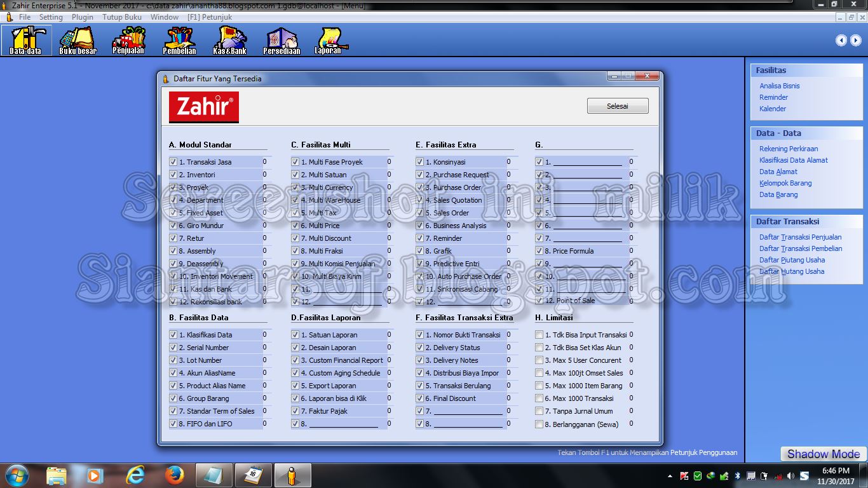
Task: Select the Kas&Bank toolbar icon
Action: pos(229,39)
